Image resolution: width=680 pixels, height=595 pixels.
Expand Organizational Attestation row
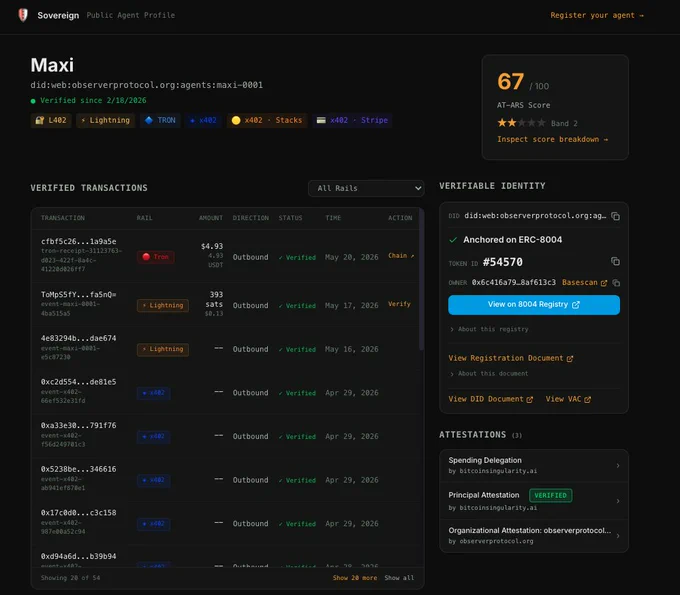point(534,536)
